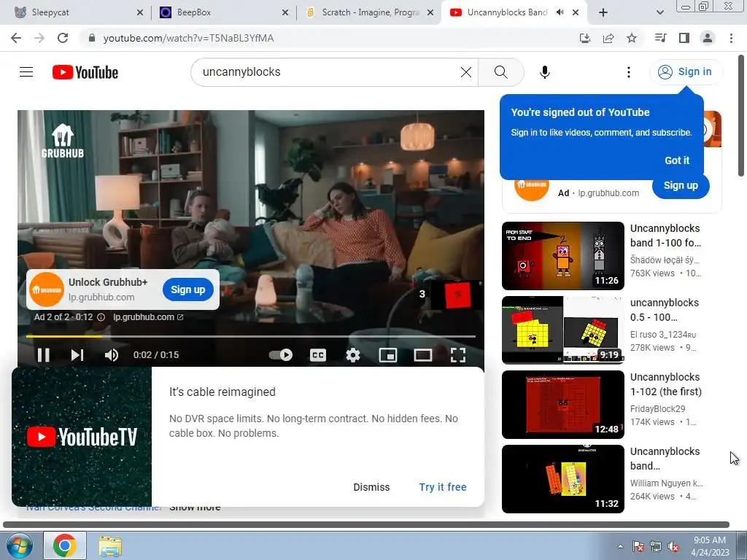Click the address bar URL
This screenshot has height=560, width=747.
pos(188,38)
